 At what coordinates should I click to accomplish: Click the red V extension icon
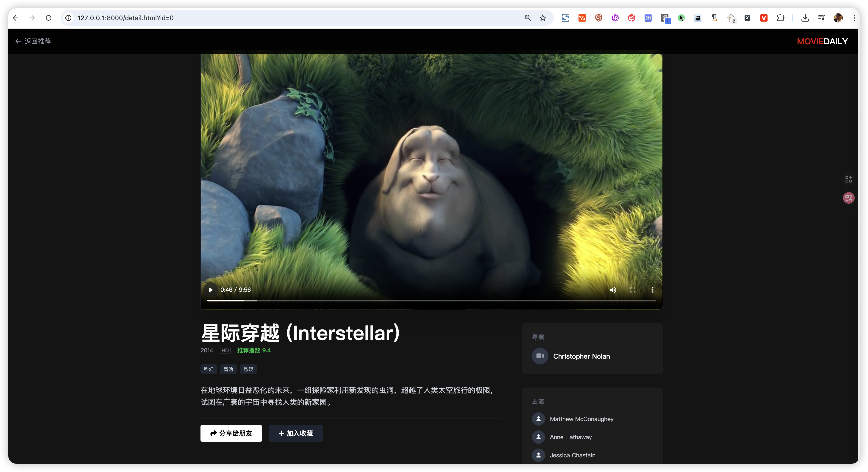tap(764, 18)
